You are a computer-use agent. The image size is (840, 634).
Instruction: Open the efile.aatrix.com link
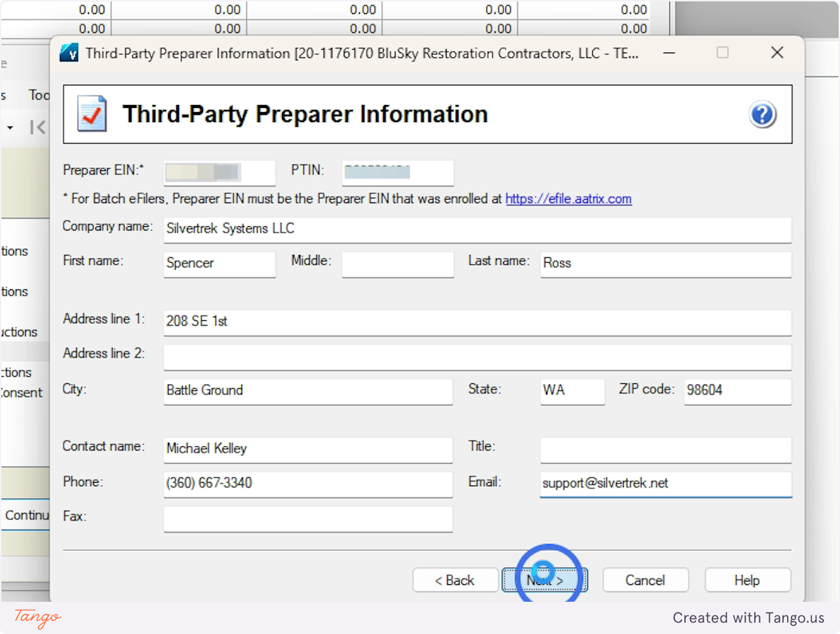point(568,199)
